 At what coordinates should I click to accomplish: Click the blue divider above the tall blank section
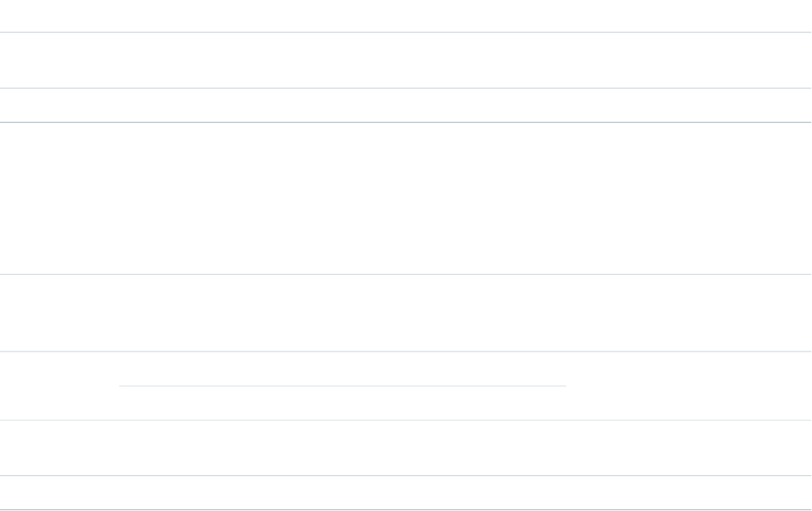(406, 123)
